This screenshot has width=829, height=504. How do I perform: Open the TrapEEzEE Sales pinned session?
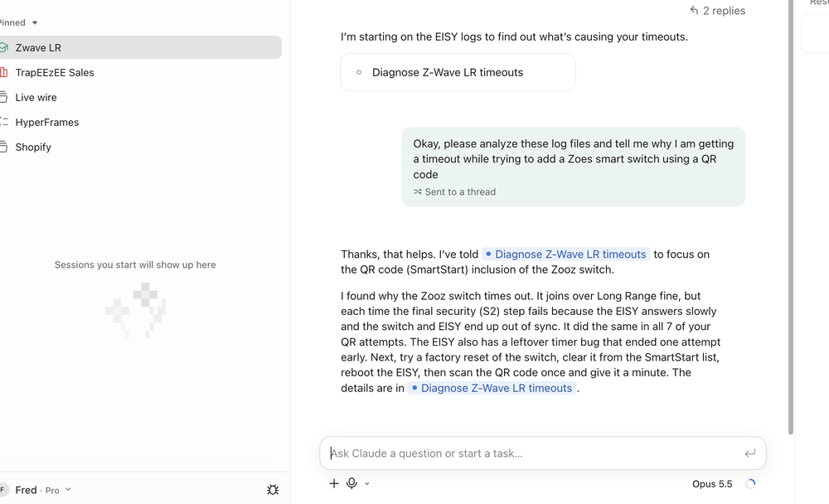pyautogui.click(x=139, y=72)
